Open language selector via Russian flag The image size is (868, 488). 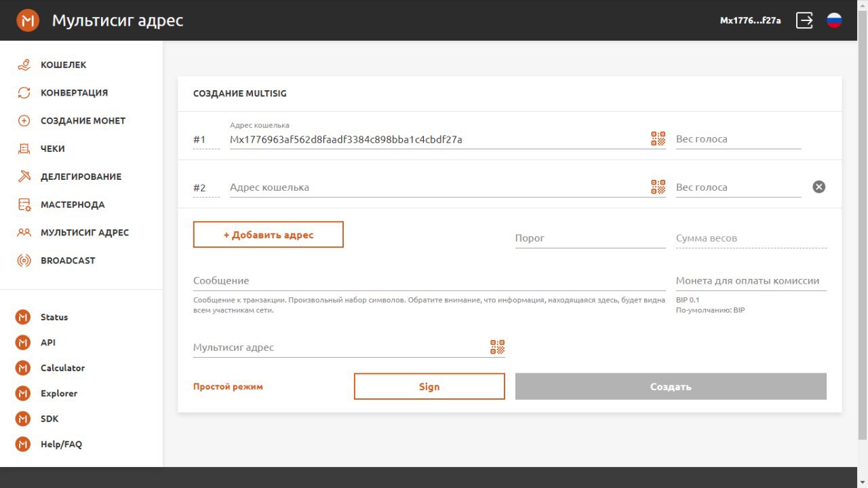tap(834, 20)
